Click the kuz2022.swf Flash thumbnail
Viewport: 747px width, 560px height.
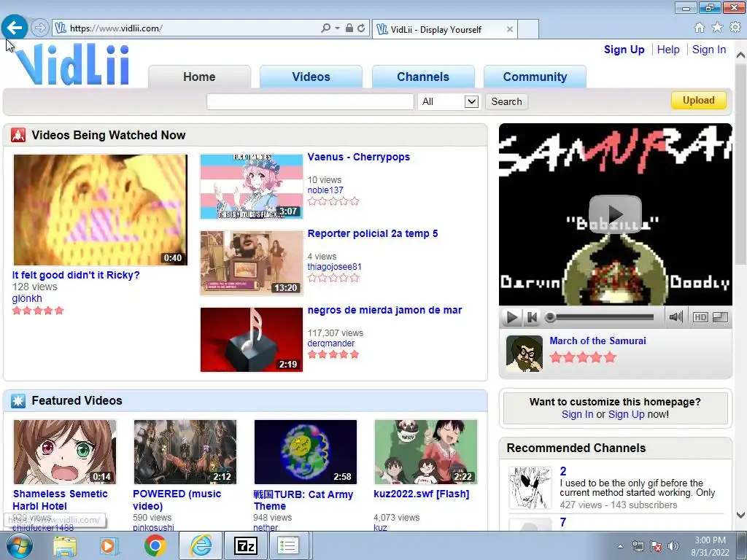click(x=425, y=452)
